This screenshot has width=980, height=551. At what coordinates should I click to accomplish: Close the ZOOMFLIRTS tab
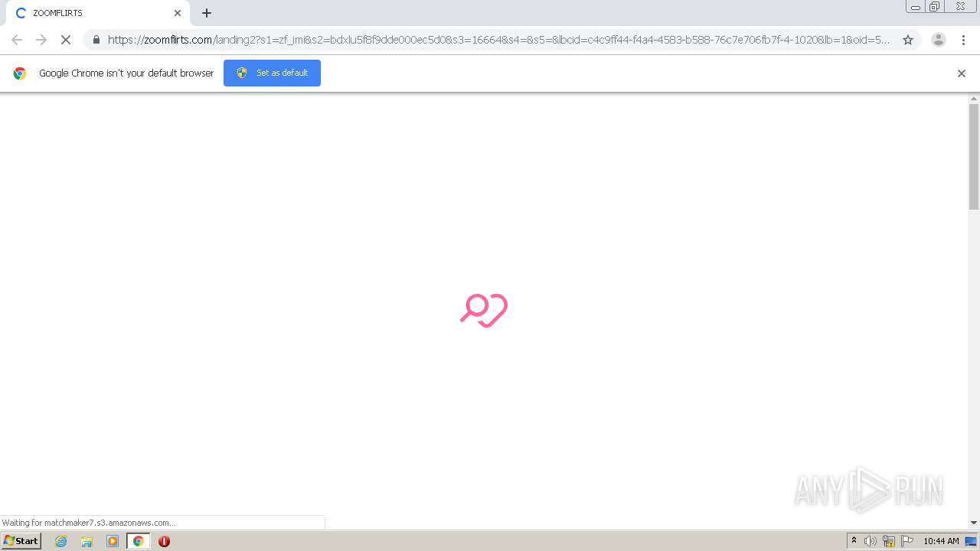coord(178,13)
